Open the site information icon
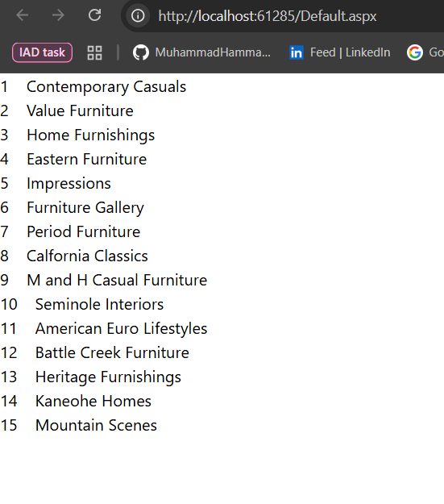This screenshot has width=444, height=504. [138, 15]
